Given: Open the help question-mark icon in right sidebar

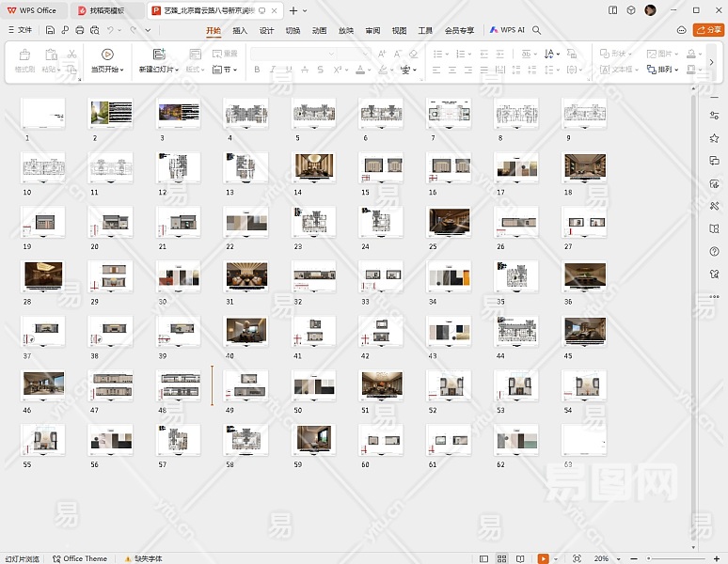Looking at the screenshot, I should click(x=715, y=250).
